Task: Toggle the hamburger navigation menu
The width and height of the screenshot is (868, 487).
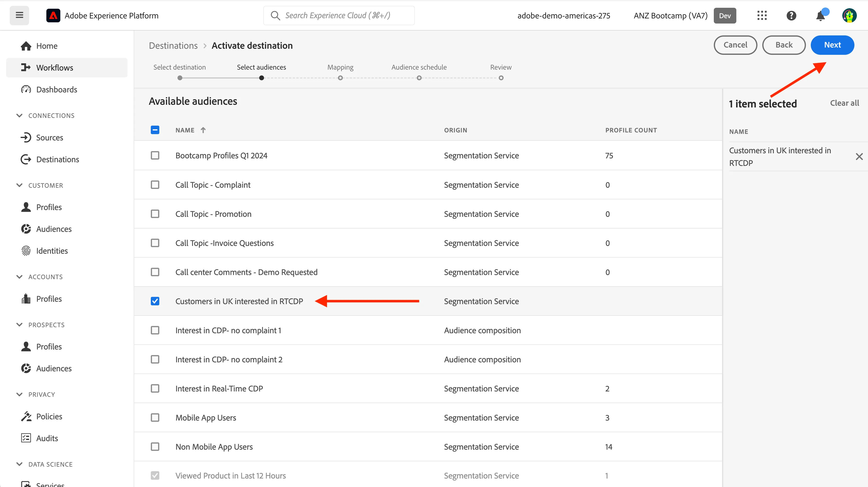Action: tap(19, 16)
